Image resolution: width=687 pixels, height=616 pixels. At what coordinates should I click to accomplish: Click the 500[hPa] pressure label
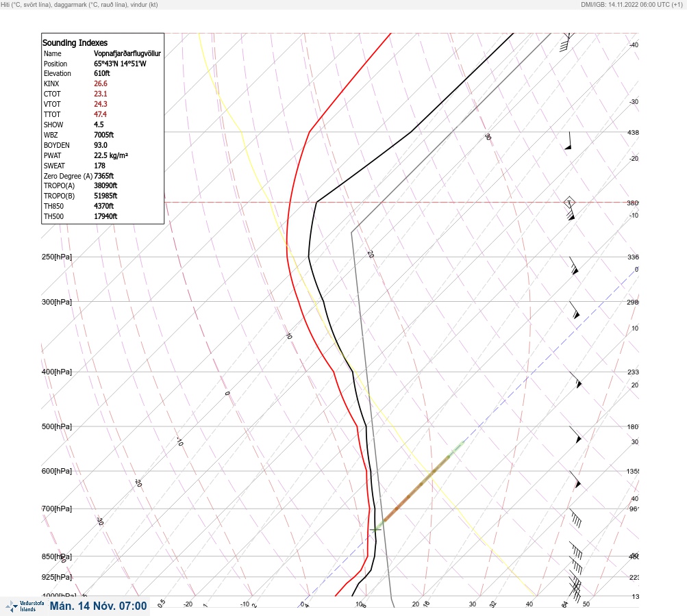click(57, 426)
